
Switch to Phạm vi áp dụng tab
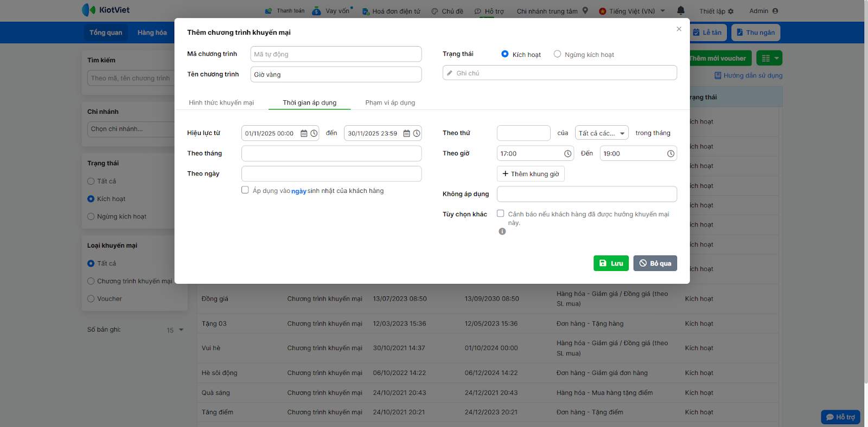[x=390, y=103]
